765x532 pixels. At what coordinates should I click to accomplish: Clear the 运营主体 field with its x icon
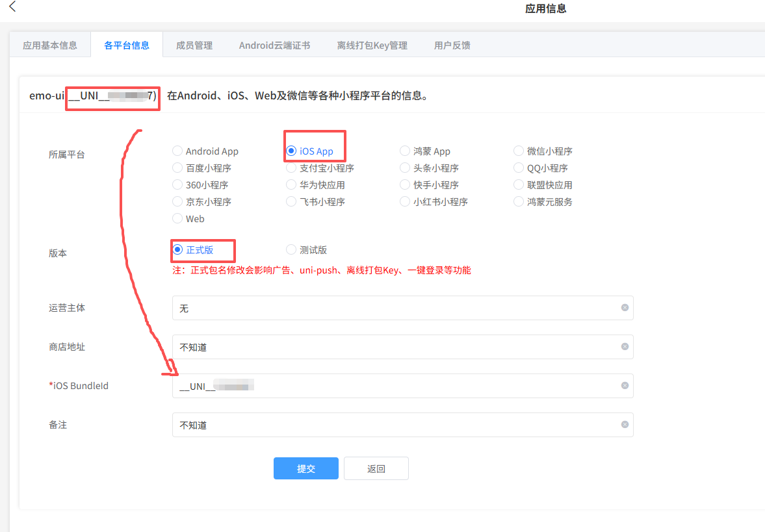pos(625,308)
